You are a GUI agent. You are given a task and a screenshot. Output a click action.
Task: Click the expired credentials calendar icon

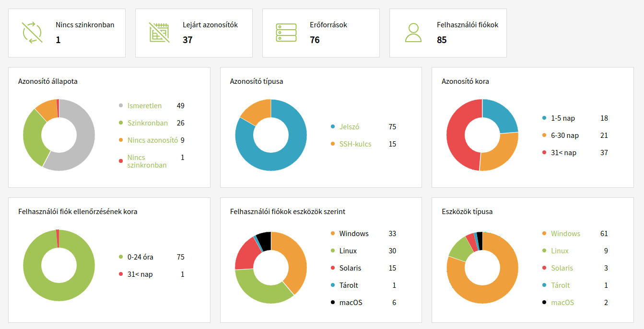(159, 33)
